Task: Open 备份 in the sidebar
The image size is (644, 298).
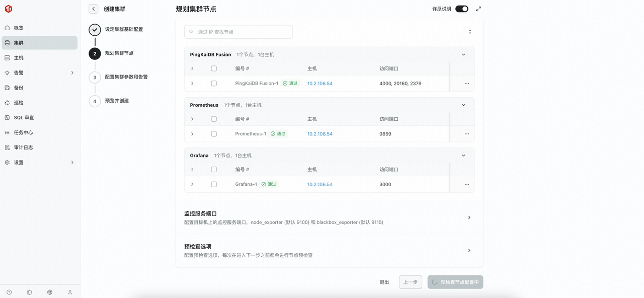Action: click(19, 88)
